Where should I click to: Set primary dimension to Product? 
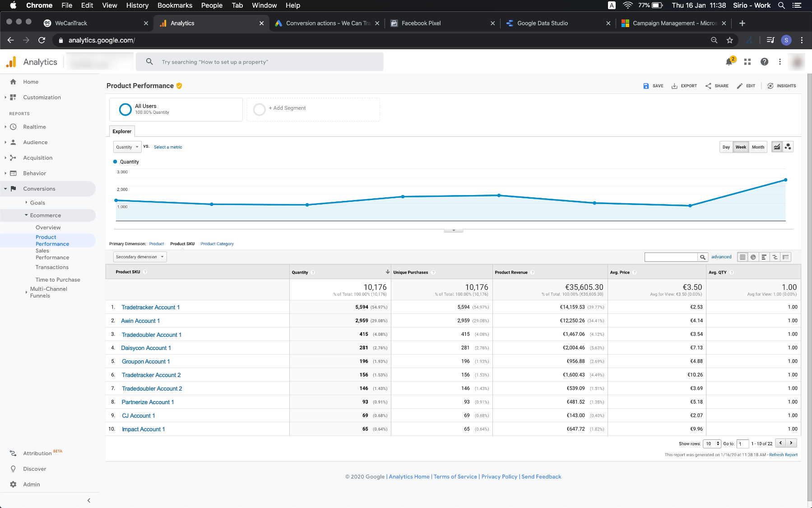pyautogui.click(x=157, y=244)
